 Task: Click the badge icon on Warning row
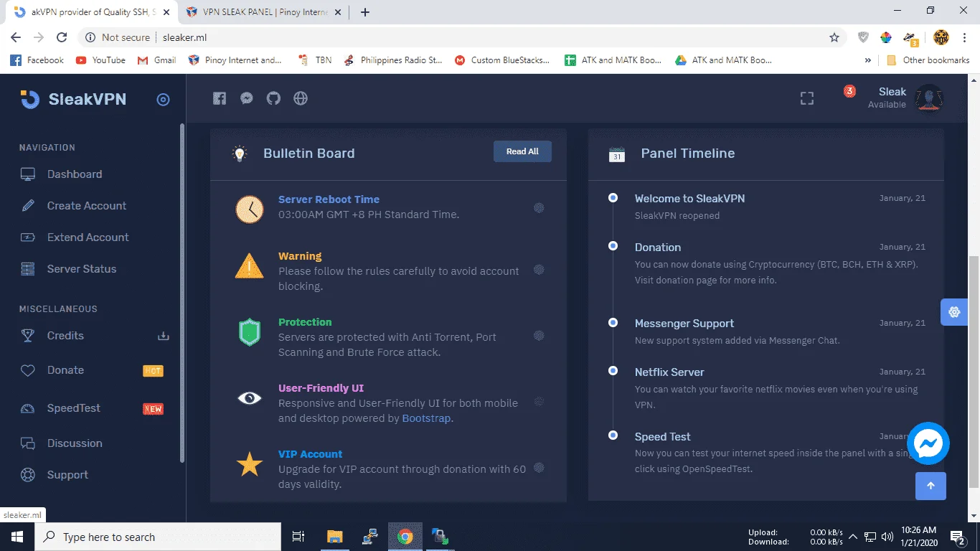coord(539,270)
